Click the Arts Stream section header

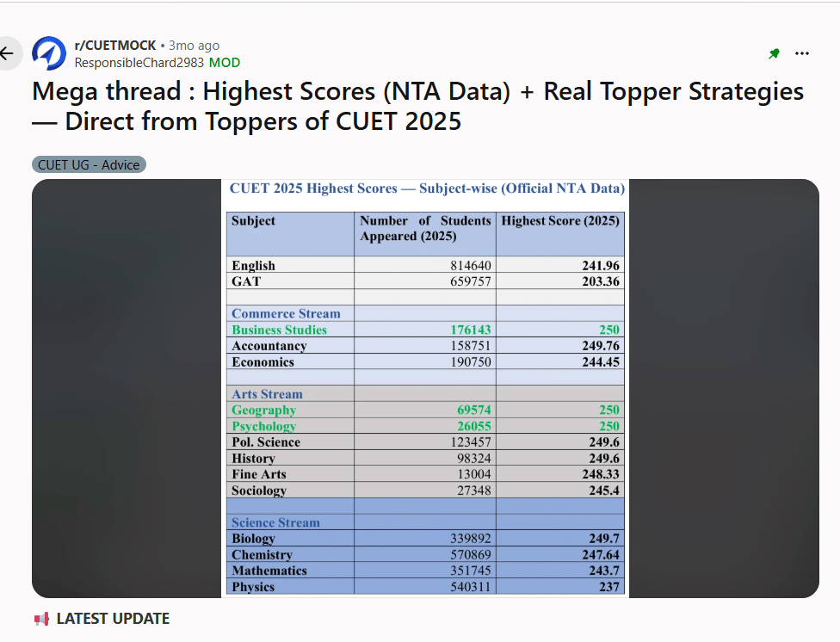tap(268, 394)
